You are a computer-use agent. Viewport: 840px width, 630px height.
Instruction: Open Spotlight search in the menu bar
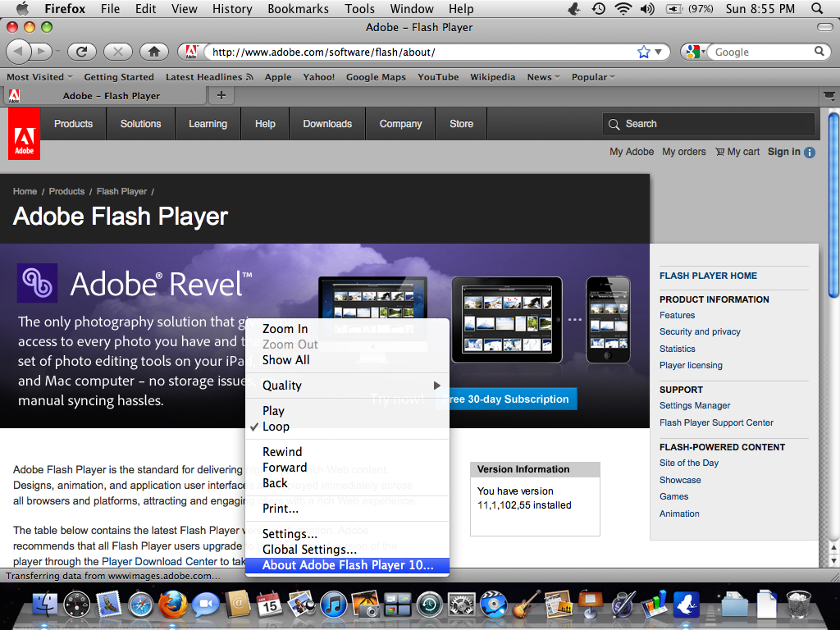[817, 8]
